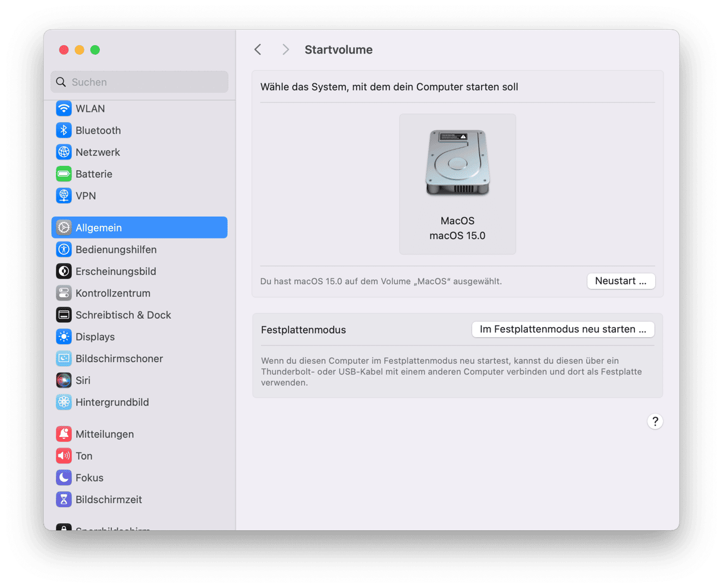Open help with the question mark button
The height and width of the screenshot is (588, 723).
coord(655,422)
